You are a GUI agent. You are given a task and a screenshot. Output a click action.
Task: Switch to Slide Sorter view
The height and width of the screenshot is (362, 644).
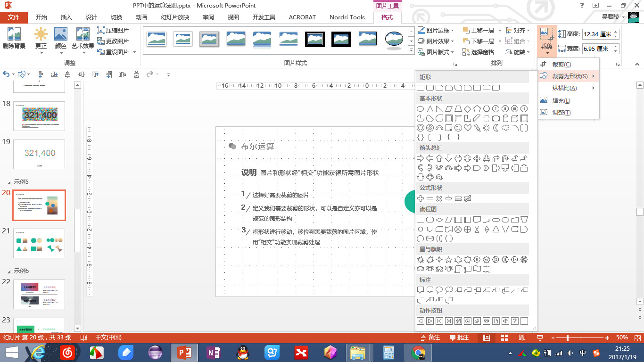pos(504,337)
